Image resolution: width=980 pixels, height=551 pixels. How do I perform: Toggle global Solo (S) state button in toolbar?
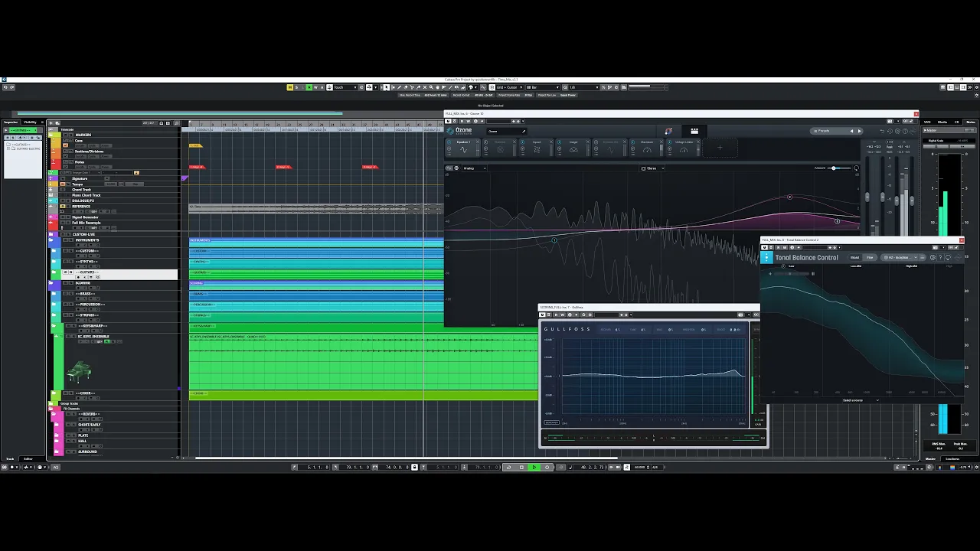(x=296, y=87)
